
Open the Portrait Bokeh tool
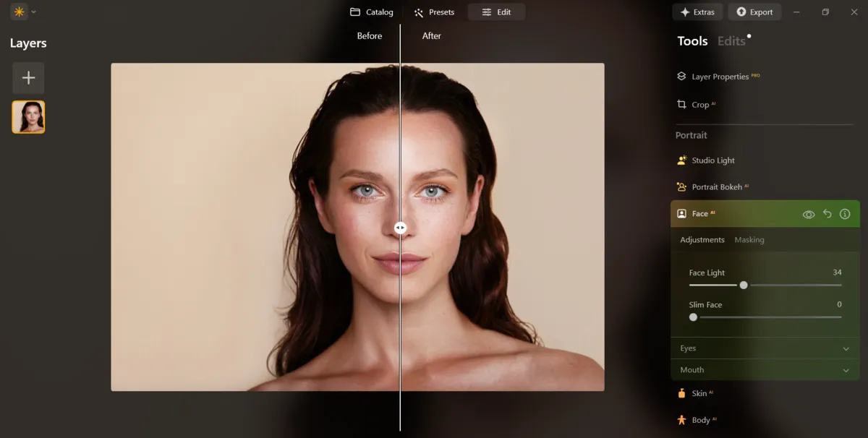pyautogui.click(x=716, y=187)
